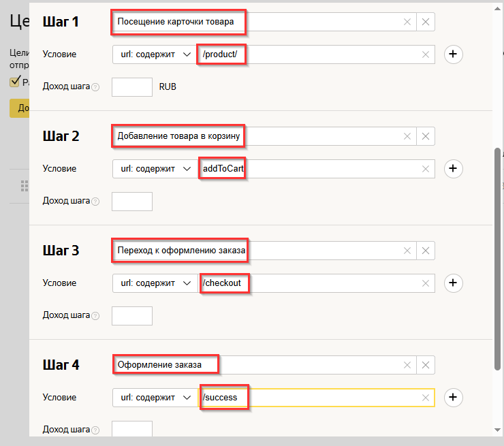Delete Шаг 4 with its X button
Viewport: 504px width, 446px height.
[x=426, y=365]
